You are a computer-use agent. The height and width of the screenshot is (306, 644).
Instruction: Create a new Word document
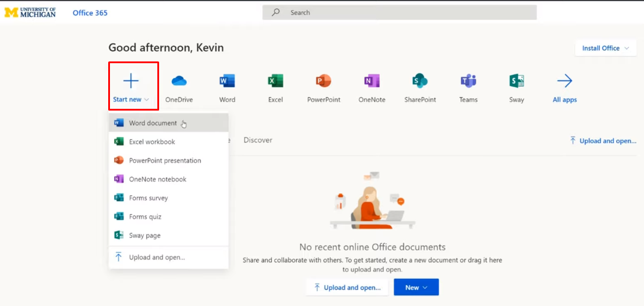(x=168, y=123)
